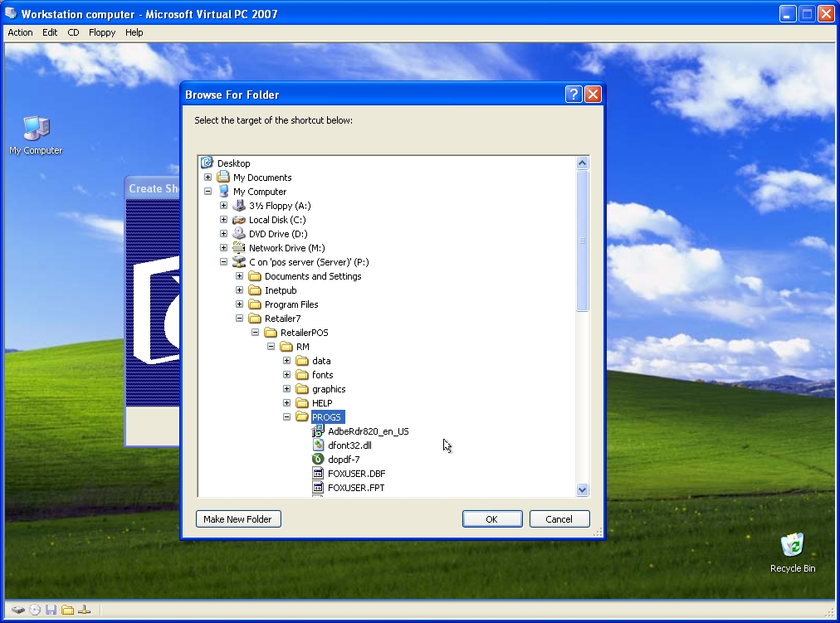Click the CD drive status bar icon
840x623 pixels.
(x=35, y=610)
